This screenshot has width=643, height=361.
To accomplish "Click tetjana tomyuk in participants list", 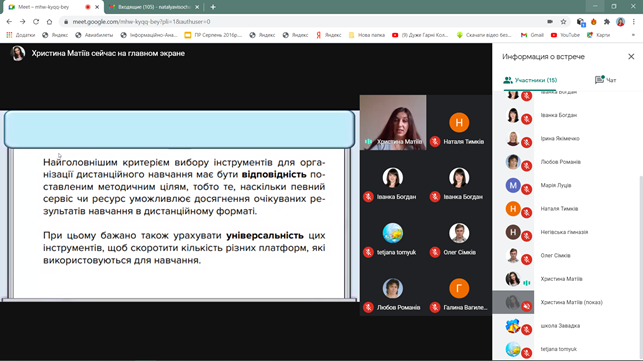I will coord(558,349).
